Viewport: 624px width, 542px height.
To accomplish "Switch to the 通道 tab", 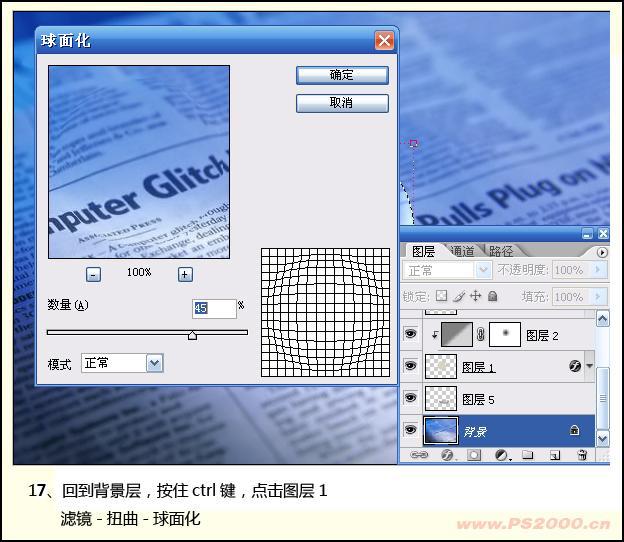I will coord(463,251).
